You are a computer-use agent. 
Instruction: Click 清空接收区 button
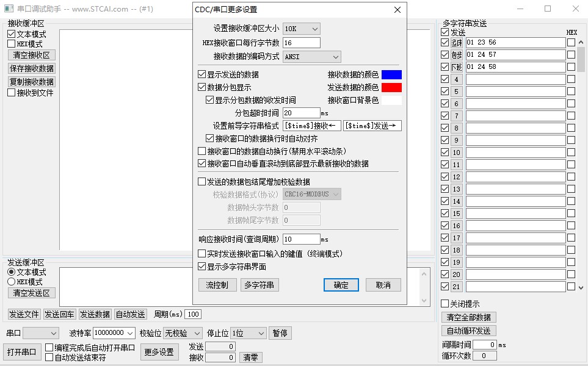point(32,55)
